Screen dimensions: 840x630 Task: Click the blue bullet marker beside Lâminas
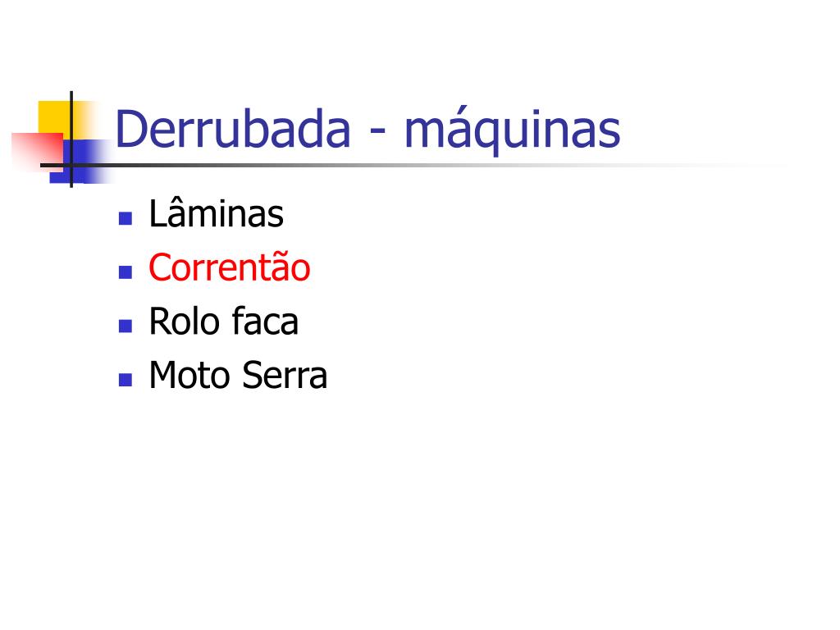point(126,218)
